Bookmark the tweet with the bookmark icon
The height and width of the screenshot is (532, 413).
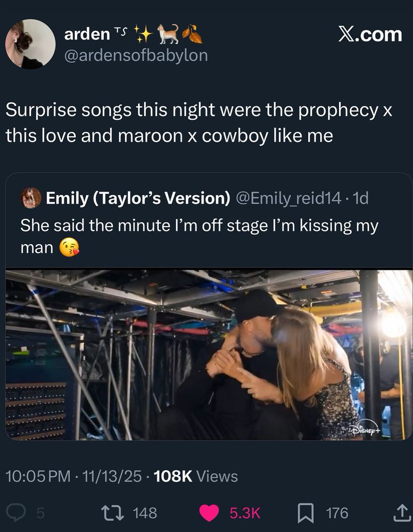(x=305, y=513)
